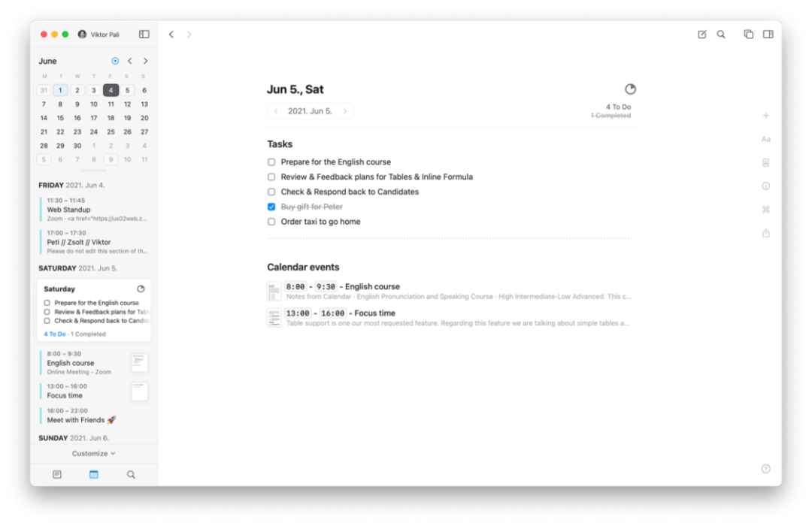Screen dimensions: 812x526
Task: Go back with the navigation arrow
Action: click(171, 34)
